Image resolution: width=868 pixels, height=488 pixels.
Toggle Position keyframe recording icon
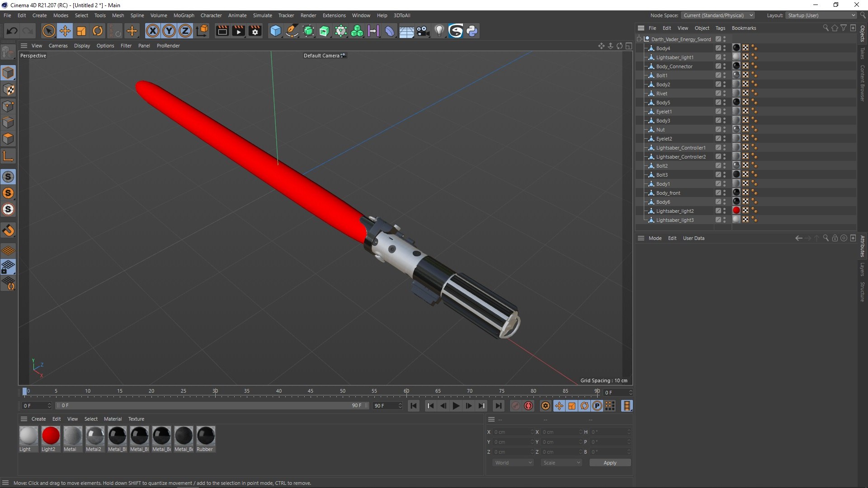pyautogui.click(x=559, y=406)
